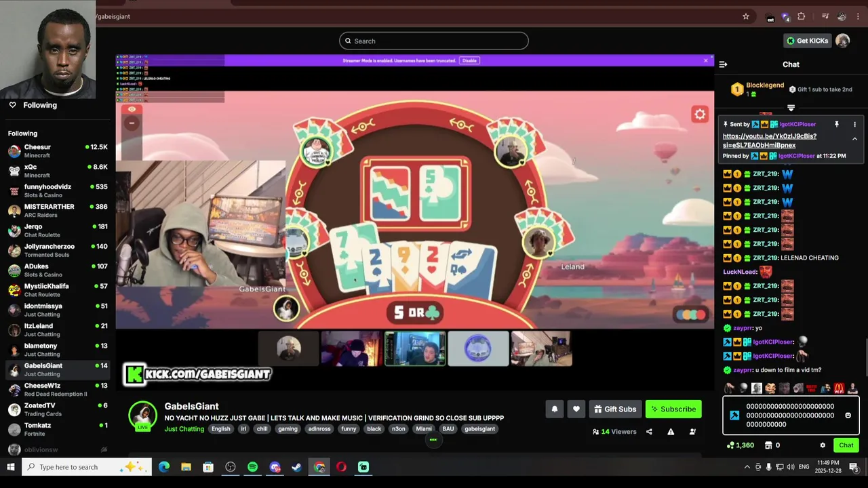The width and height of the screenshot is (868, 488).
Task: Open the Just Chatting category link
Action: [184, 429]
